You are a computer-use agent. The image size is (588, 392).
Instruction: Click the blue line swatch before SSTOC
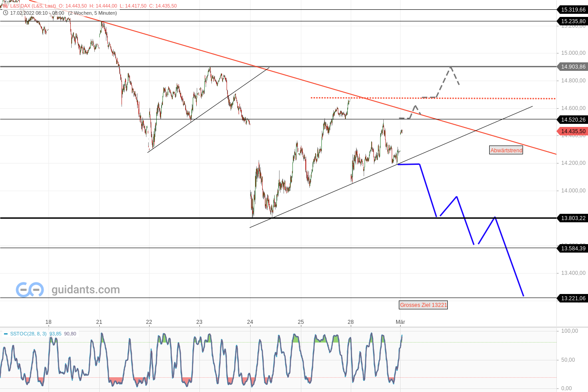pos(6,333)
